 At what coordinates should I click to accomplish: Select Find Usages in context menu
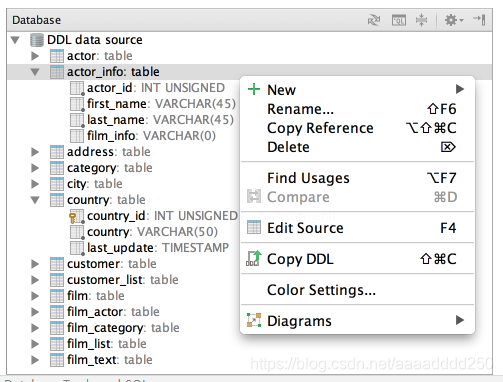tap(357, 178)
